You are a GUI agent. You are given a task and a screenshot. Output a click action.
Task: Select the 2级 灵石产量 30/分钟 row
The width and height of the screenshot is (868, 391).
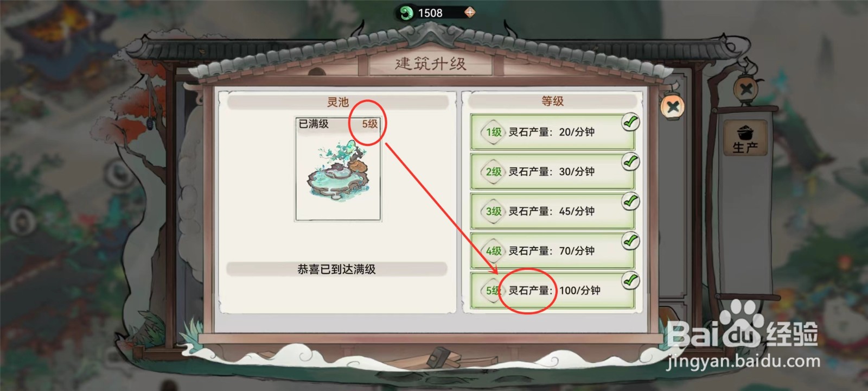click(552, 172)
